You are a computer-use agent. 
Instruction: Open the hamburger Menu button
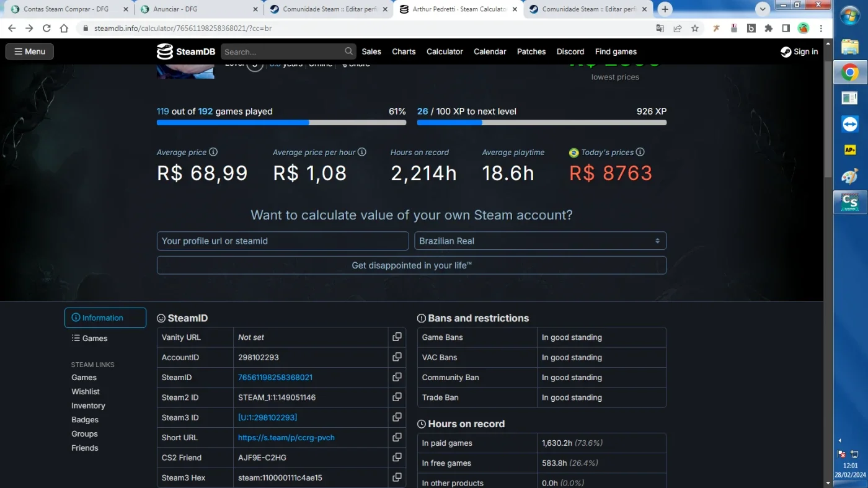coord(30,51)
